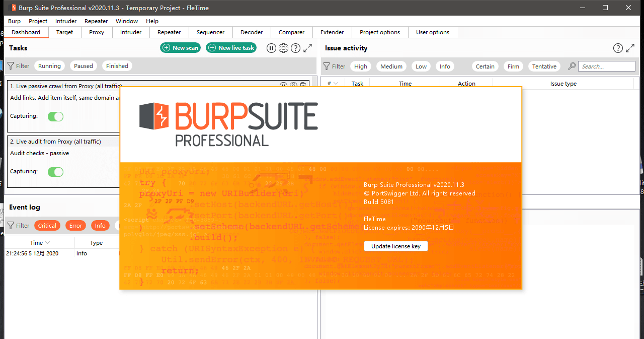Switch to the User options tab
Viewport: 644px width, 339px height.
tap(433, 32)
